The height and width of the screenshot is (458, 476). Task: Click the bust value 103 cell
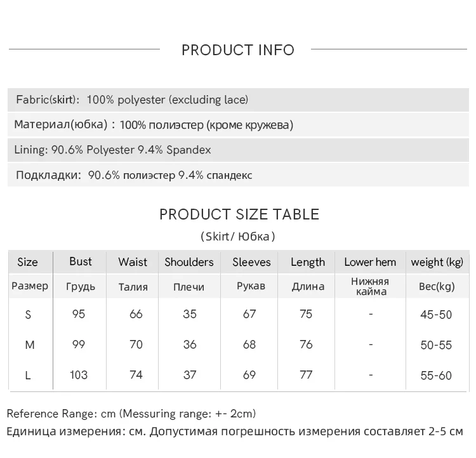(79, 375)
